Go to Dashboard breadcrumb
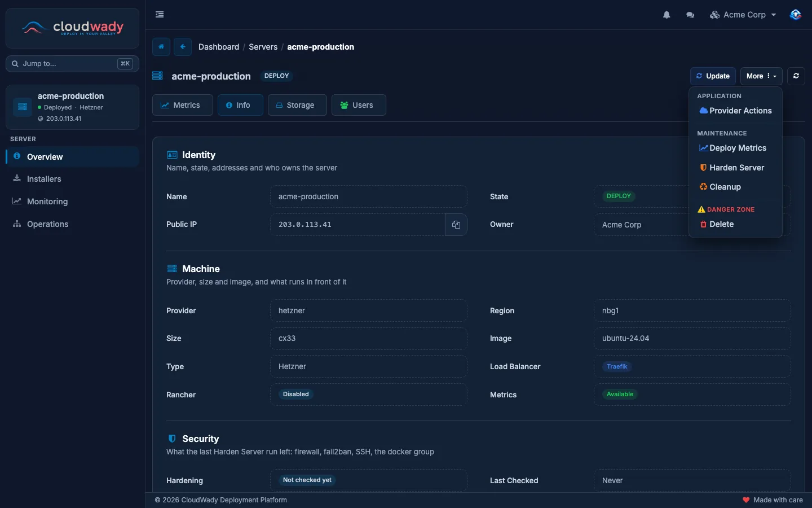Viewport: 812px width, 508px height. coord(219,47)
